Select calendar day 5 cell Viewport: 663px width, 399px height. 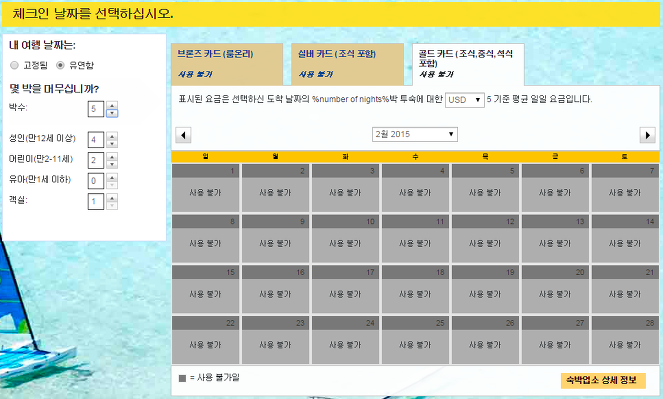click(x=485, y=188)
